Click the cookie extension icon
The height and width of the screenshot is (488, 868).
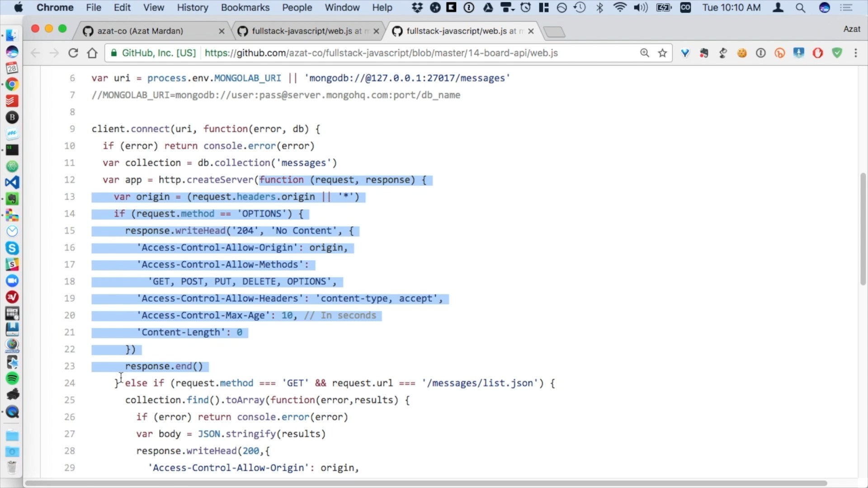coord(742,53)
